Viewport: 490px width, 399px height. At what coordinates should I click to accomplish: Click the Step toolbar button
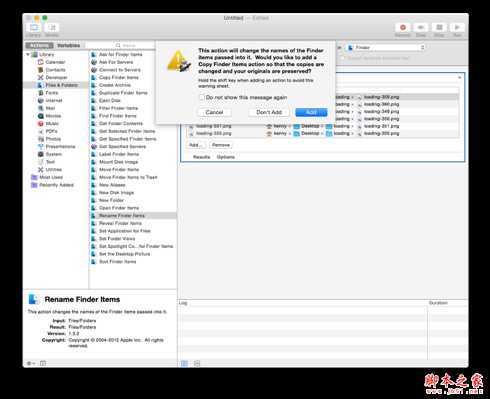421,27
